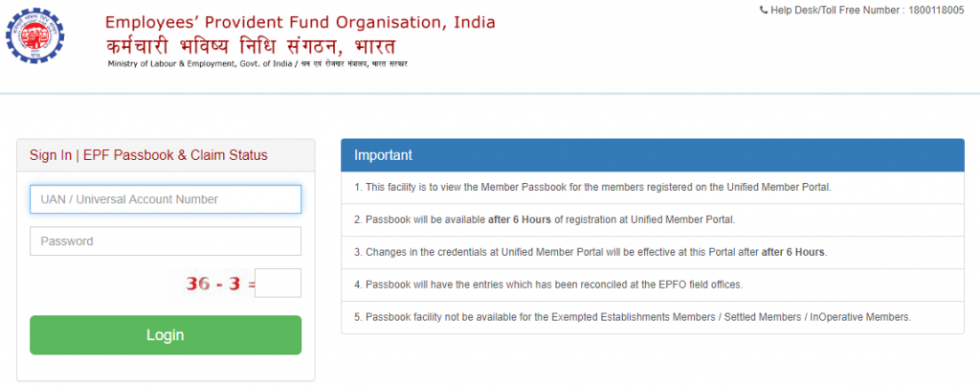Click the blue Important panel header
The height and width of the screenshot is (389, 980).
click(653, 155)
